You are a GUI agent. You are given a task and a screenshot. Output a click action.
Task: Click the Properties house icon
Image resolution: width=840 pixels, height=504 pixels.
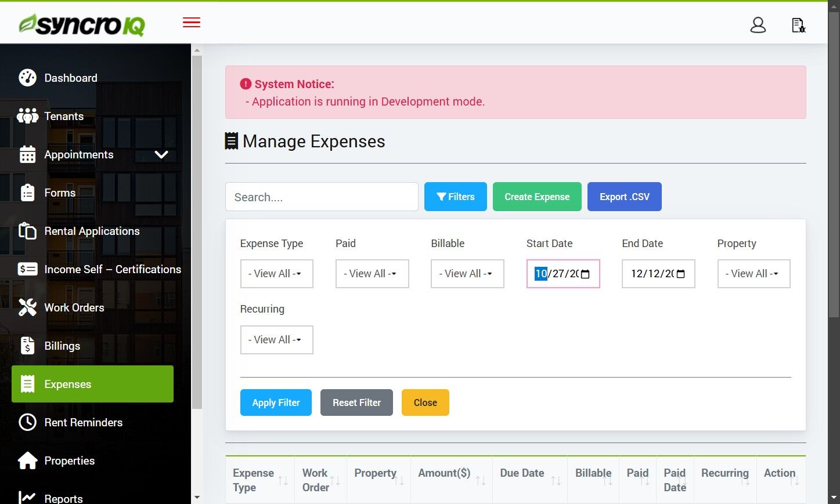click(27, 461)
